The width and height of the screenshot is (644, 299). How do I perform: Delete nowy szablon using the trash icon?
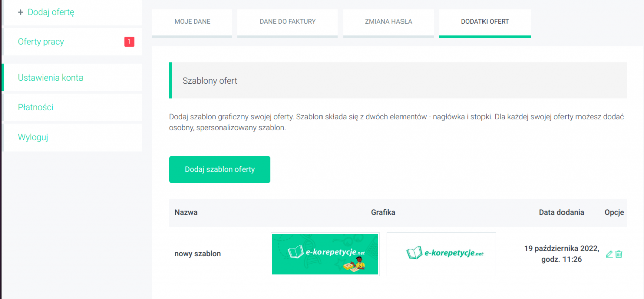619,254
